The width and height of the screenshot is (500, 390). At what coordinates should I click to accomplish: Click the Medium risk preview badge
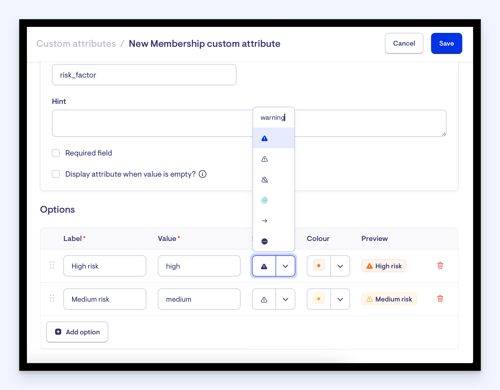[389, 299]
